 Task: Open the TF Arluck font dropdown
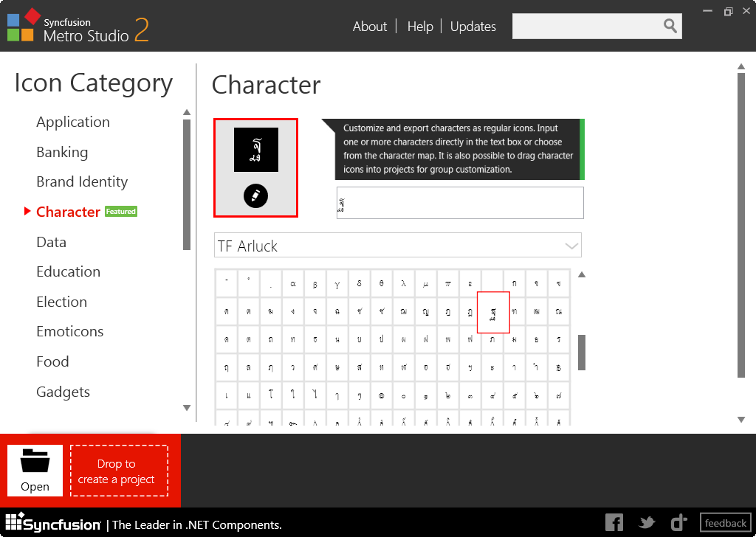(x=398, y=246)
